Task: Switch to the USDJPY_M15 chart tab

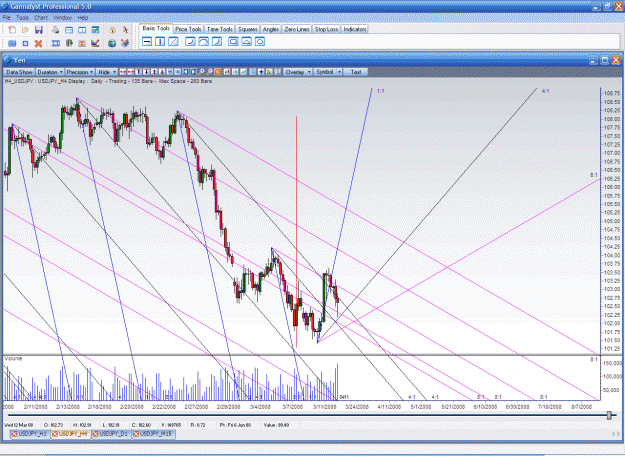Action: click(x=156, y=434)
